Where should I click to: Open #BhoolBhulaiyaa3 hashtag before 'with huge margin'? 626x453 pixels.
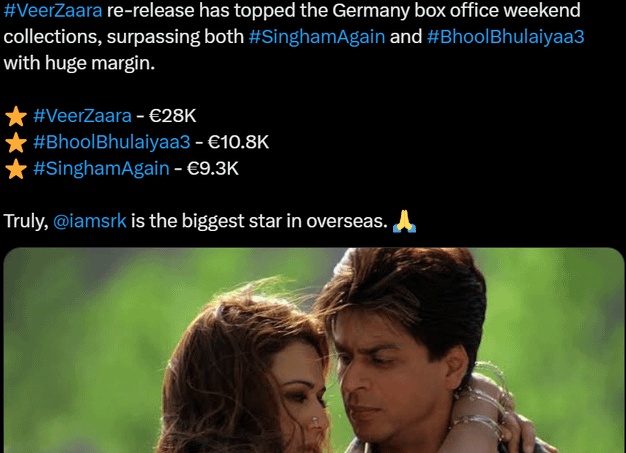[x=505, y=37]
